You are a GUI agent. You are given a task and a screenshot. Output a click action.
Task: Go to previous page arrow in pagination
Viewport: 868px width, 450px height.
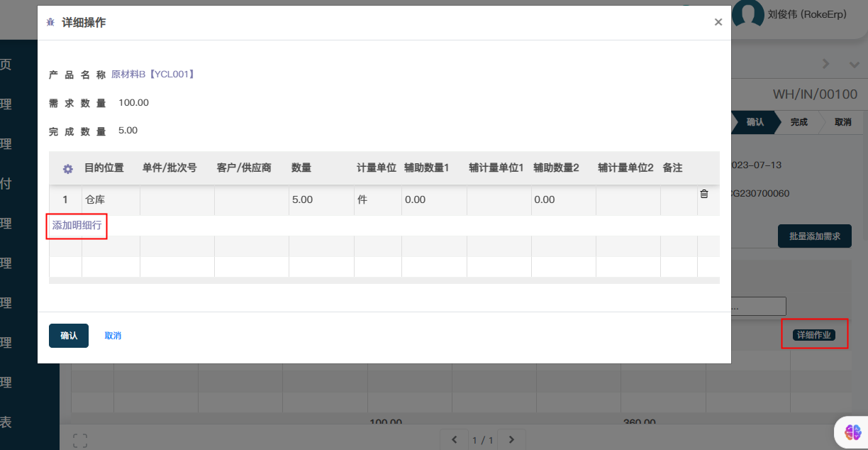click(455, 439)
